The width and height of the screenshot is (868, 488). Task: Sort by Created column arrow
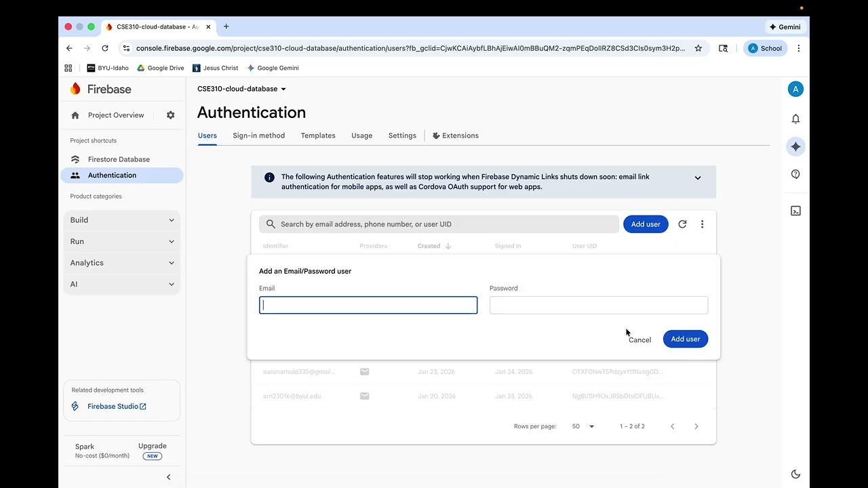448,246
